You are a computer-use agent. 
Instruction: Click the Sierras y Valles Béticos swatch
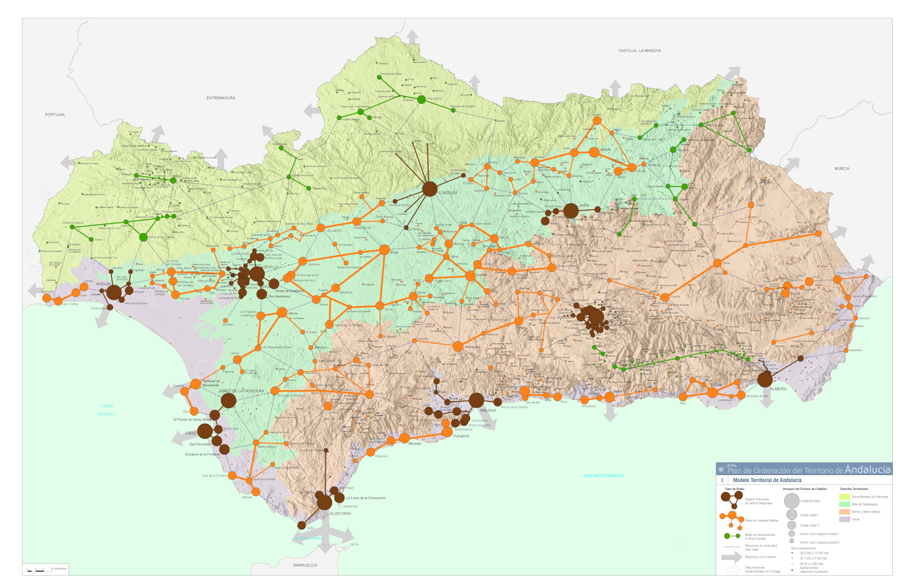(x=844, y=512)
